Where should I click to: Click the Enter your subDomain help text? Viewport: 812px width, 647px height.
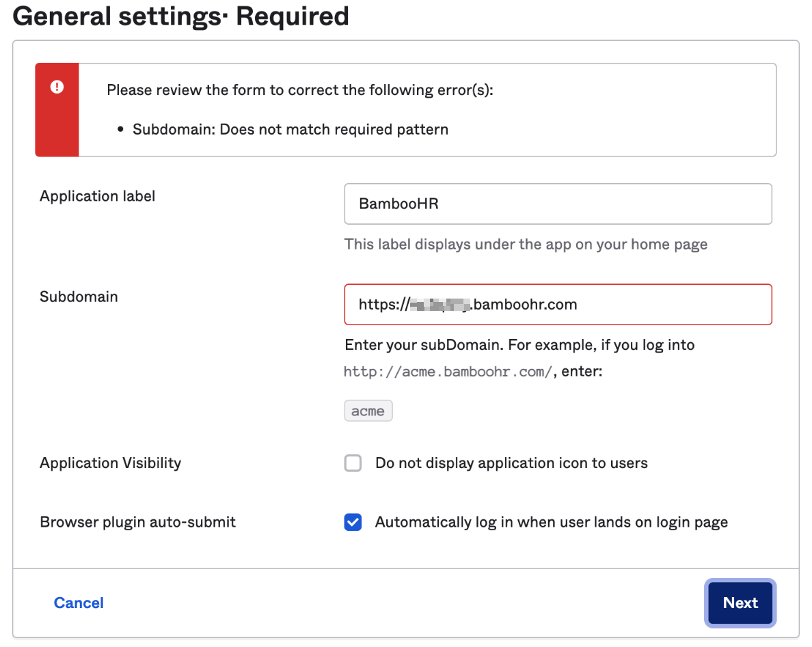tap(519, 345)
